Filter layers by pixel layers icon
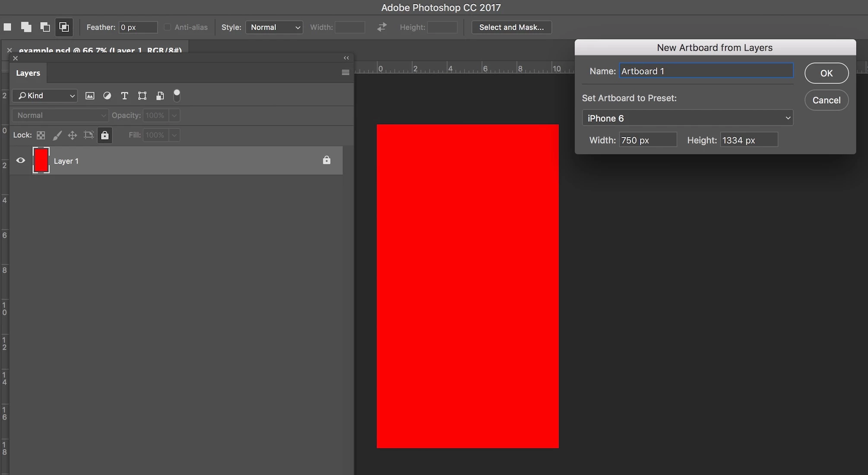Viewport: 868px width, 475px height. pos(90,96)
